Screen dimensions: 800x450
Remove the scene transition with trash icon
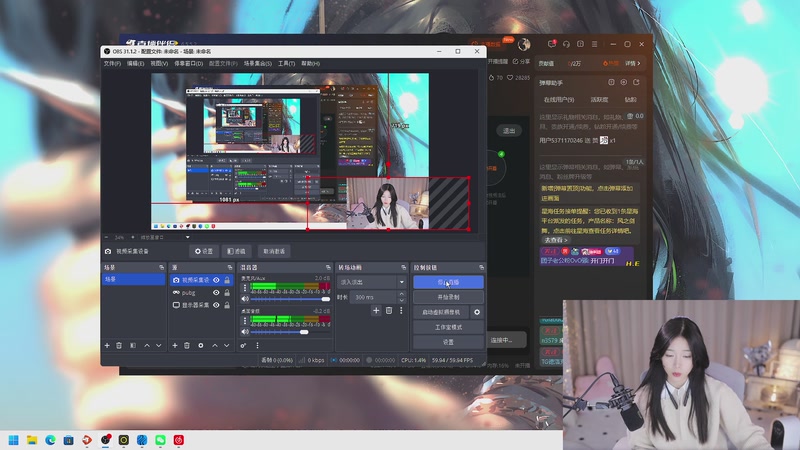pos(389,310)
